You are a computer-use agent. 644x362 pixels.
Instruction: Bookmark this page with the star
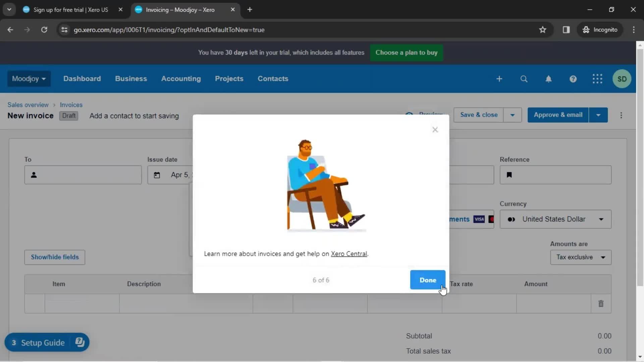click(542, 30)
